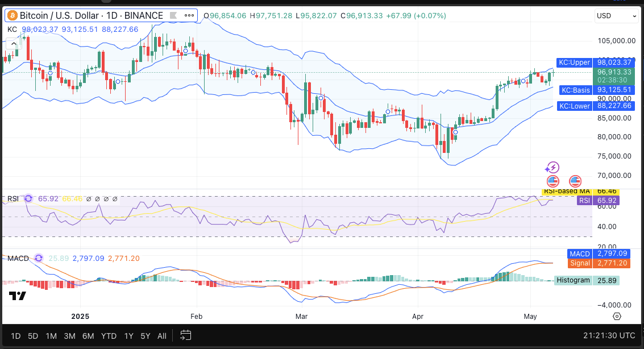Open chart settings hexagon icon on time axis
This screenshot has height=349, width=644.
pos(617,316)
